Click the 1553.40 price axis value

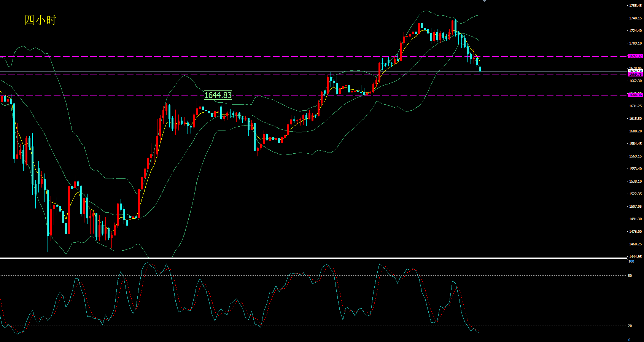[x=635, y=169]
